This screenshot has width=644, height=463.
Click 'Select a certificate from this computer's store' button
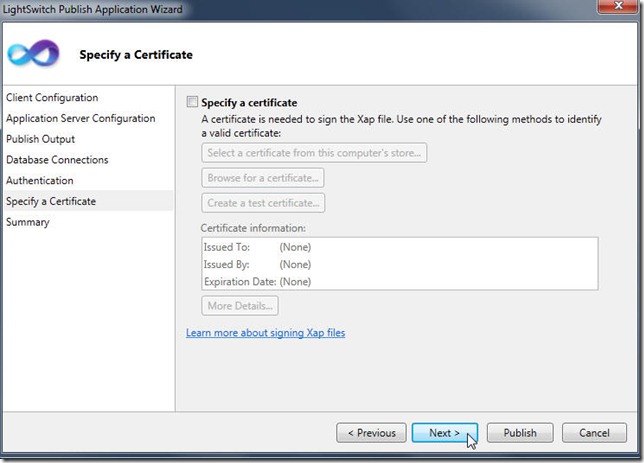click(x=314, y=153)
